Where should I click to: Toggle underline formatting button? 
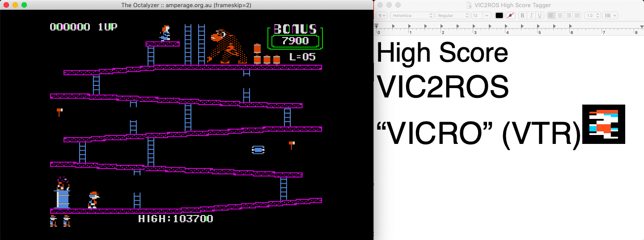[x=540, y=15]
